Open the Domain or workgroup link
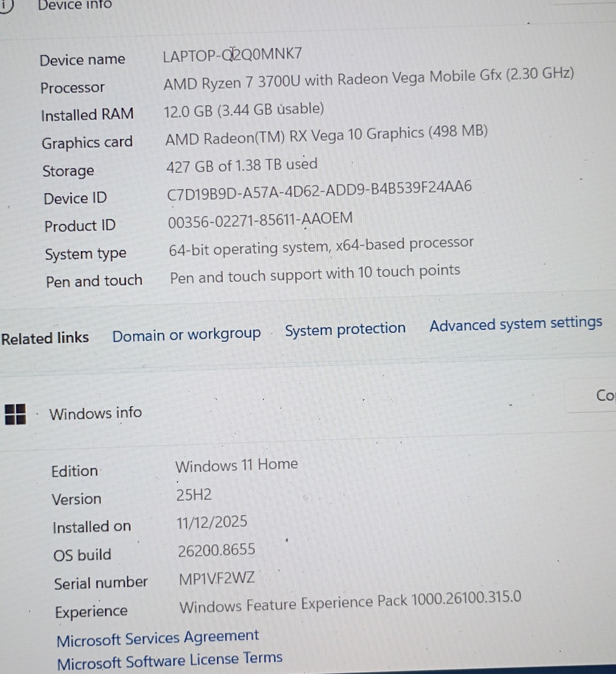616x674 pixels. [186, 335]
